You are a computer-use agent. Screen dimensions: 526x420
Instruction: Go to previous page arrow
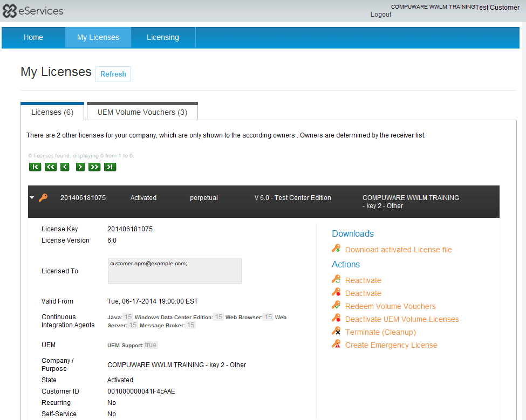click(65, 167)
